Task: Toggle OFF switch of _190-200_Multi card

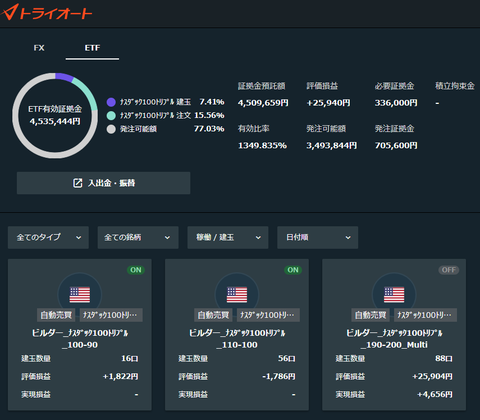Action: pos(449,270)
